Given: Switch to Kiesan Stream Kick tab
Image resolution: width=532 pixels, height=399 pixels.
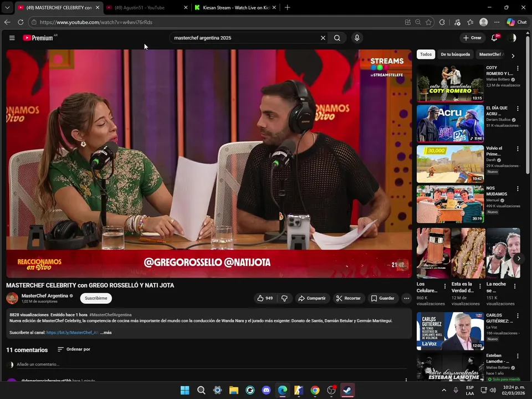Looking at the screenshot, I should coord(236,7).
